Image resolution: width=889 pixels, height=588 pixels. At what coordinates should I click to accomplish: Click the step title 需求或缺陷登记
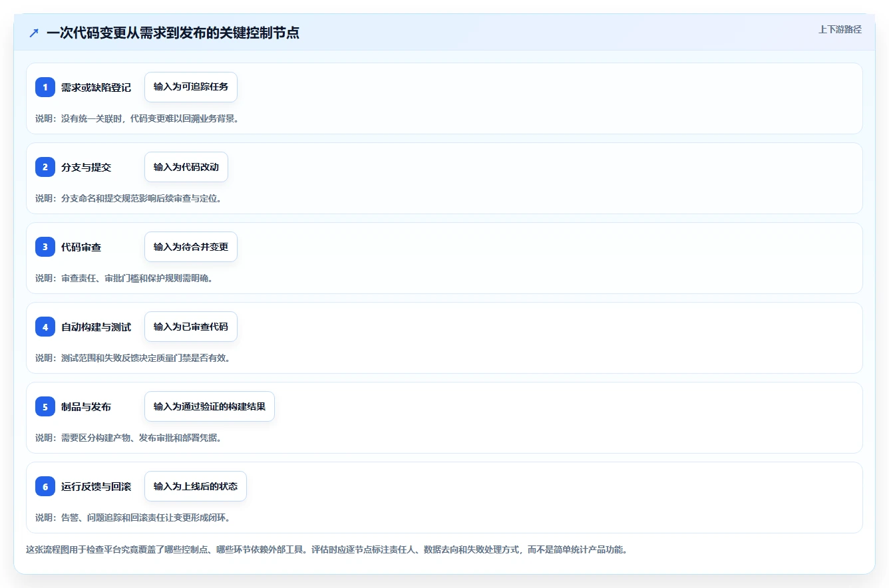pos(96,87)
